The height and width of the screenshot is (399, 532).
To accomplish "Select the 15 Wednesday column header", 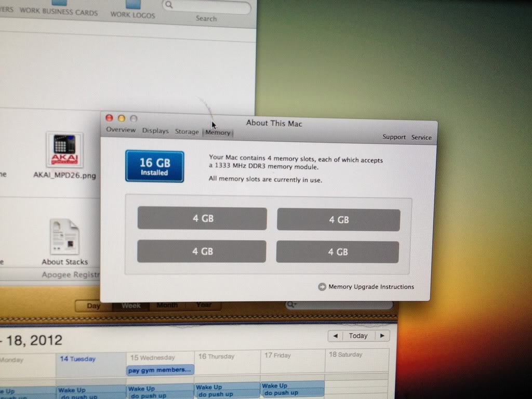I will click(153, 357).
